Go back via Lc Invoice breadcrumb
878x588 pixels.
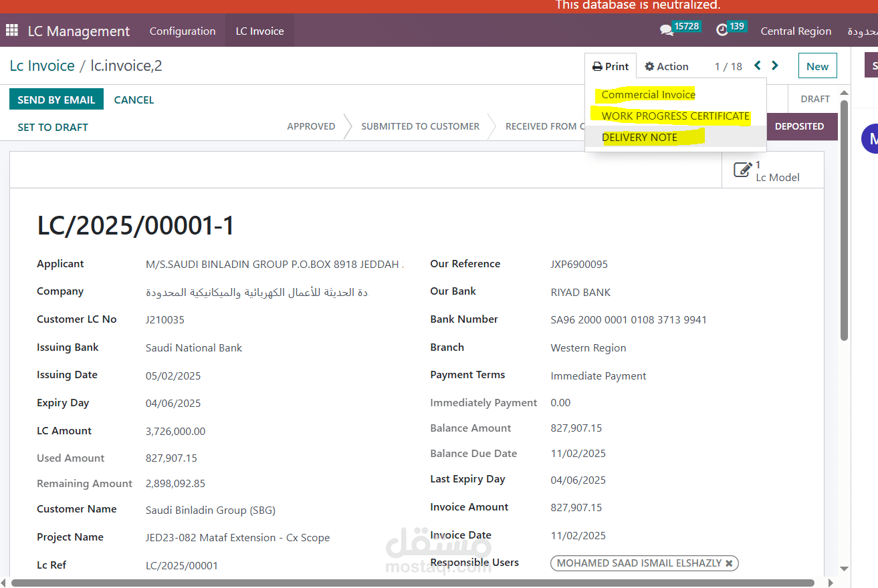click(42, 65)
